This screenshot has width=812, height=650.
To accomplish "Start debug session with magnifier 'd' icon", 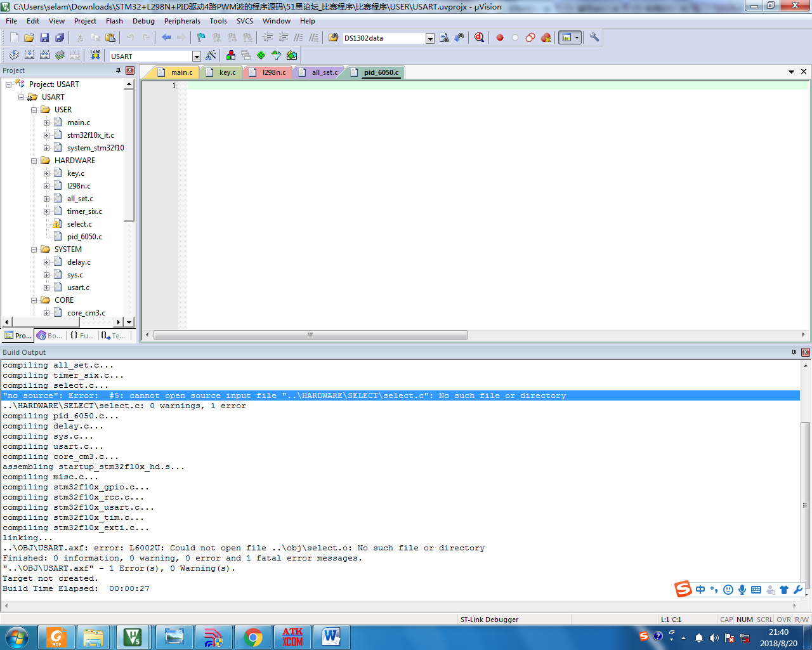I will [479, 38].
